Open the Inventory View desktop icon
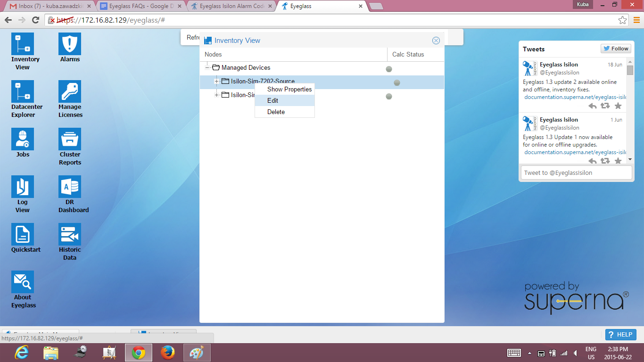Image resolution: width=644 pixels, height=362 pixels. coord(23,44)
